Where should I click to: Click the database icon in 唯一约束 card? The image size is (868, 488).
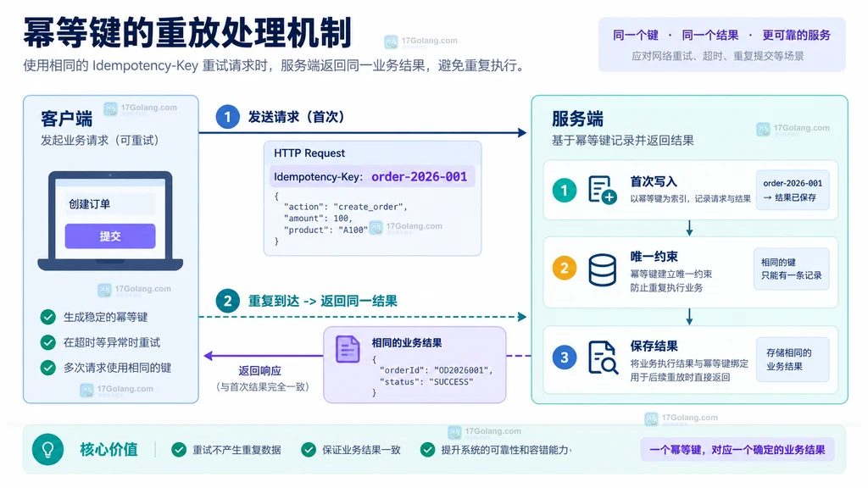tap(603, 269)
